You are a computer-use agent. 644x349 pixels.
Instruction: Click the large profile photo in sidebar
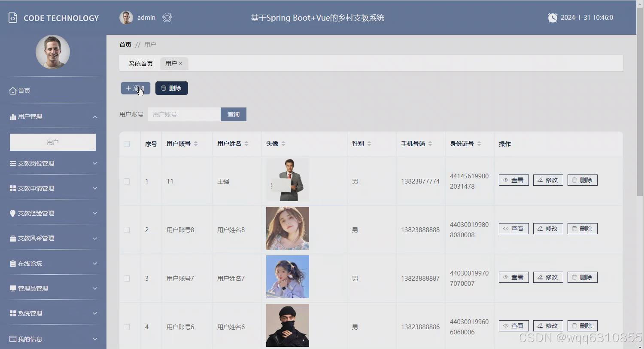click(53, 52)
